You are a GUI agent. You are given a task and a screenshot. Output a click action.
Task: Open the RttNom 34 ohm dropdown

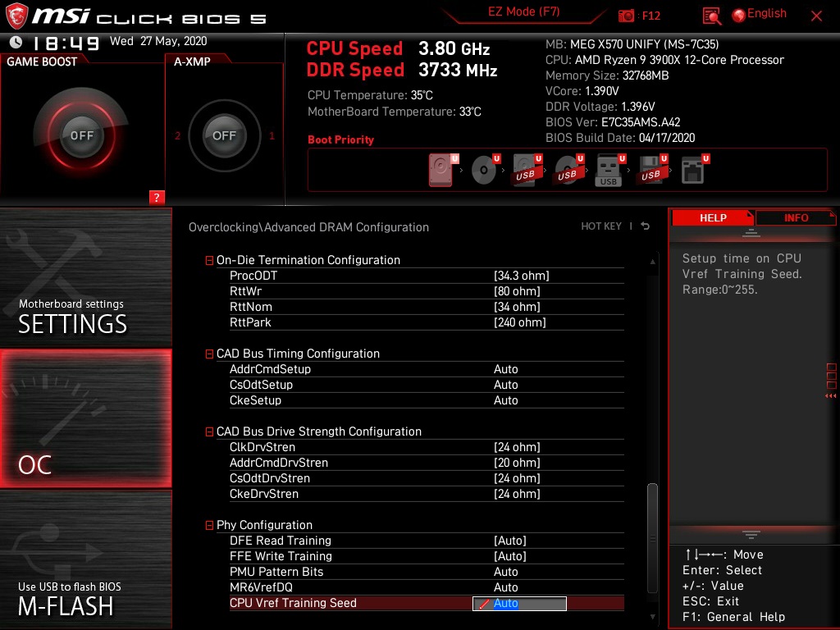click(517, 307)
